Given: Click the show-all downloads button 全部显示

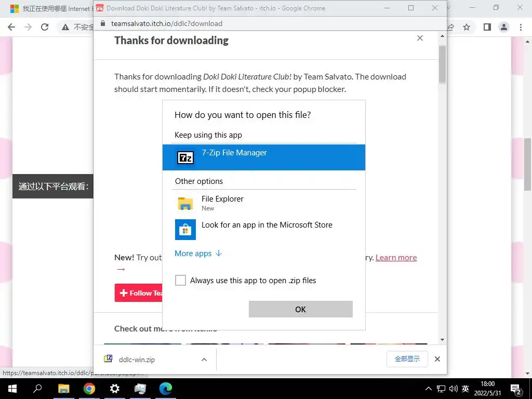Looking at the screenshot, I should [407, 359].
